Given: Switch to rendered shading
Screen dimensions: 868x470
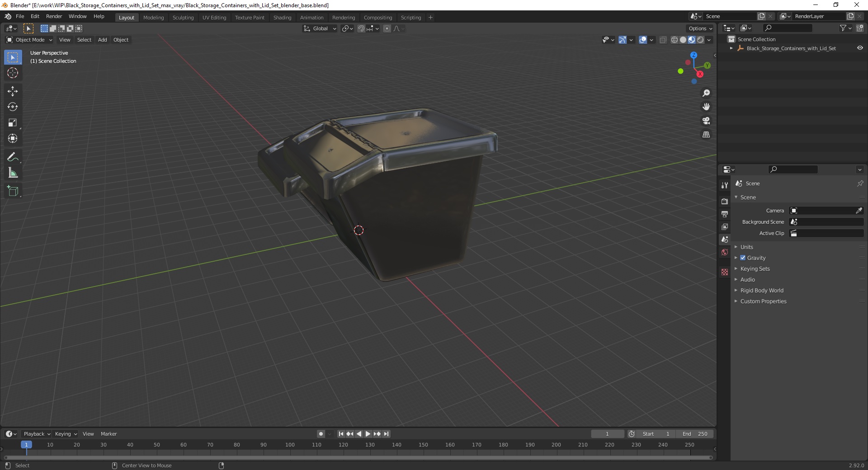Looking at the screenshot, I should (700, 40).
